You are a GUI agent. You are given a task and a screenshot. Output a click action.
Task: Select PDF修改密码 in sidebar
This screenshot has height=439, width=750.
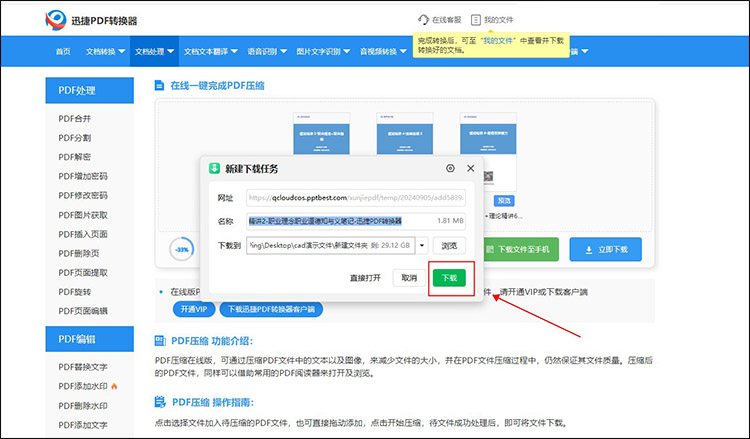click(x=83, y=195)
